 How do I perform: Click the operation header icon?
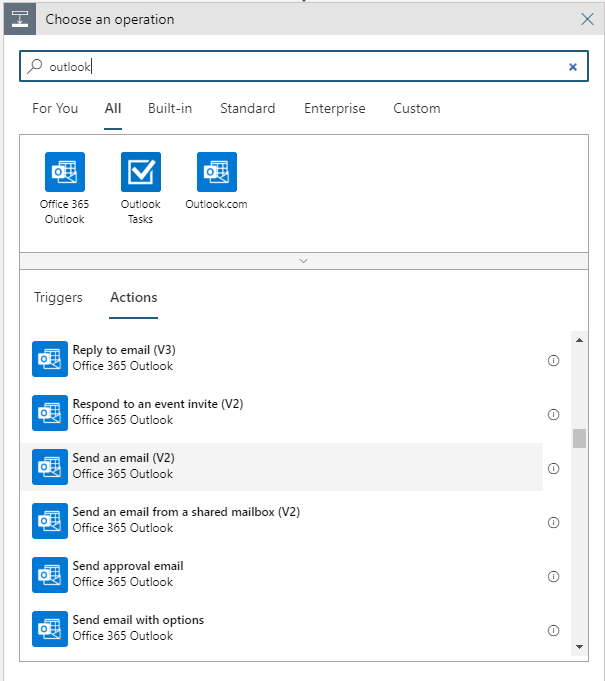(x=20, y=19)
